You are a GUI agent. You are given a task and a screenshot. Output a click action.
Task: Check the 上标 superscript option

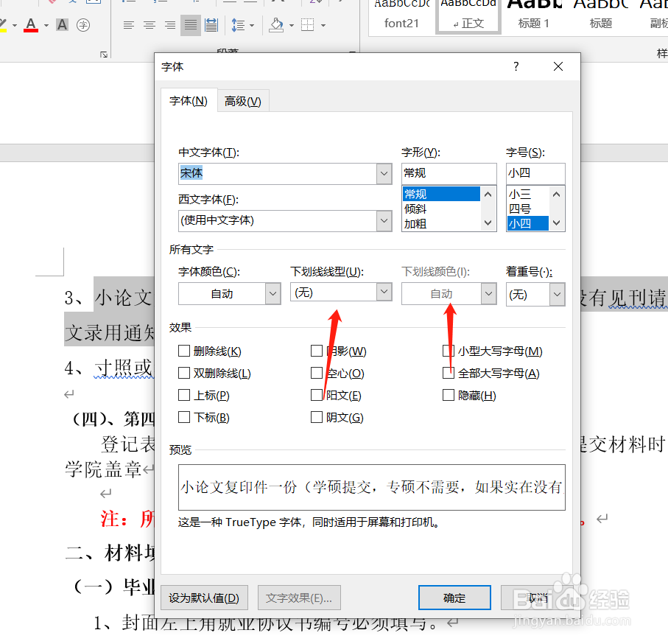pyautogui.click(x=184, y=395)
